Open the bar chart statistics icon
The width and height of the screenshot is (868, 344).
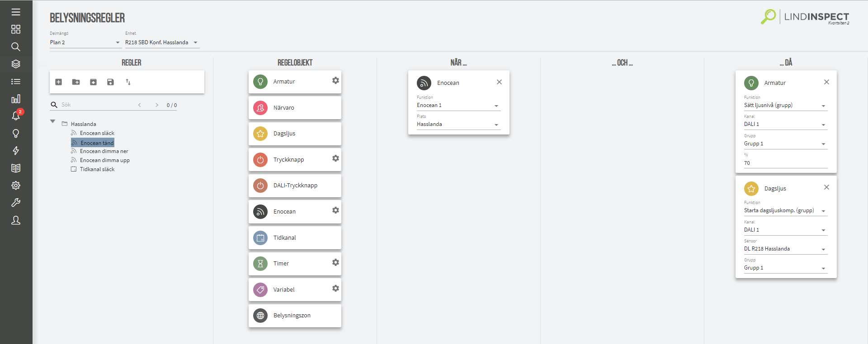(16, 99)
